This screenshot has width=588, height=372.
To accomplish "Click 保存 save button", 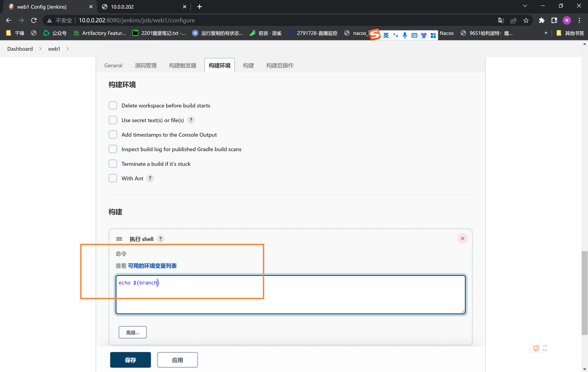I will (x=130, y=360).
